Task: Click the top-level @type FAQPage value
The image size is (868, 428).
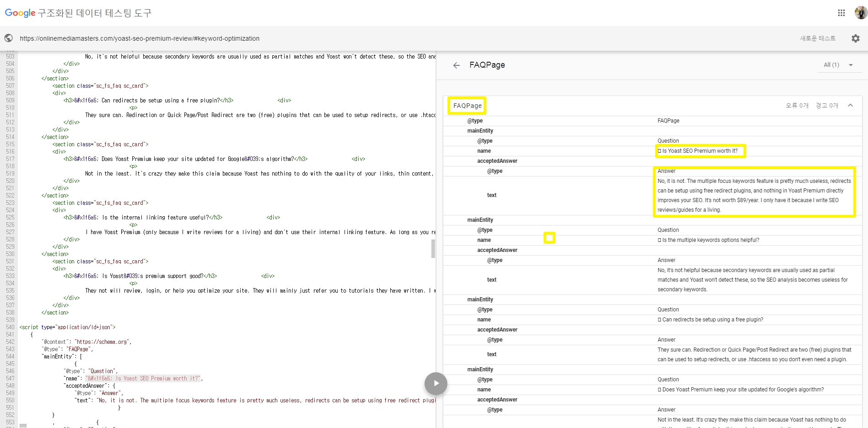Action: [668, 121]
